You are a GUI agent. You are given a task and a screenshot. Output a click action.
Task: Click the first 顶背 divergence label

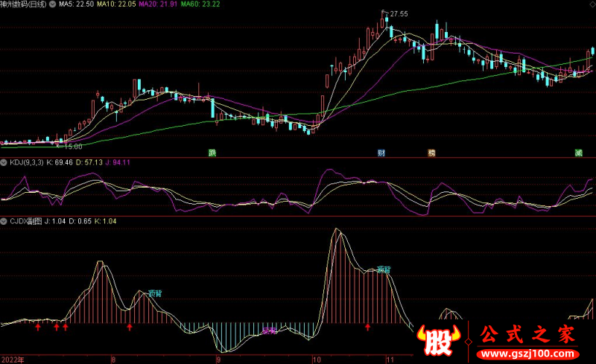click(x=154, y=293)
